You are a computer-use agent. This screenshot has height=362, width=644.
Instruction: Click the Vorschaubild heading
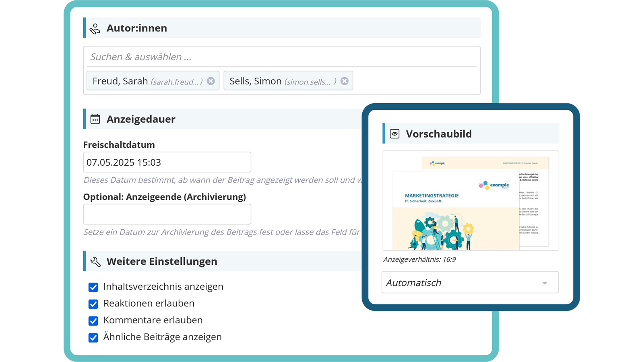point(439,134)
